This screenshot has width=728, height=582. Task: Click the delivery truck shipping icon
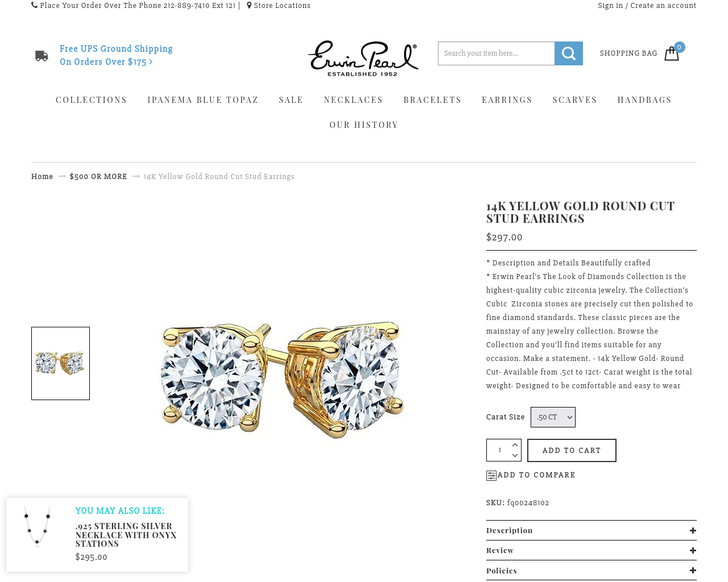point(42,56)
